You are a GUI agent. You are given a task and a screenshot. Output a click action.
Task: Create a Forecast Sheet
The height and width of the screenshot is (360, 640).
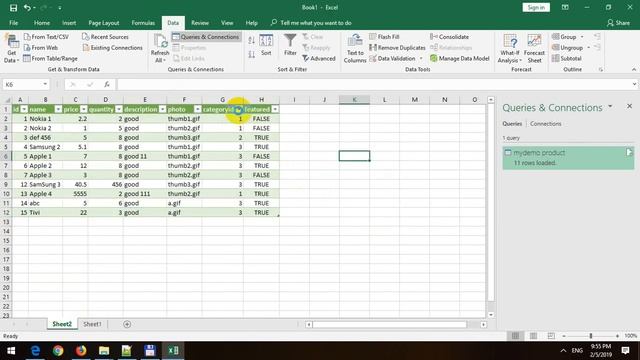[x=534, y=48]
